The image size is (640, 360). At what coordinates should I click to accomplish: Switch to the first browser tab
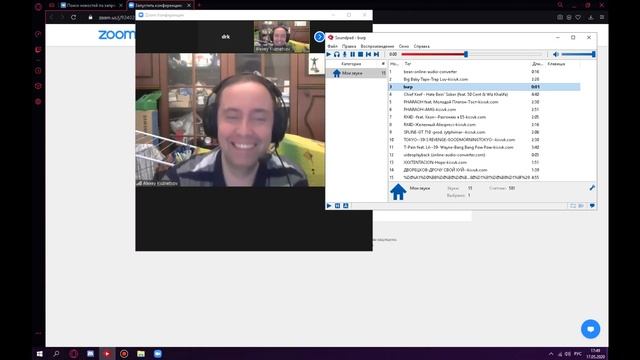91,5
